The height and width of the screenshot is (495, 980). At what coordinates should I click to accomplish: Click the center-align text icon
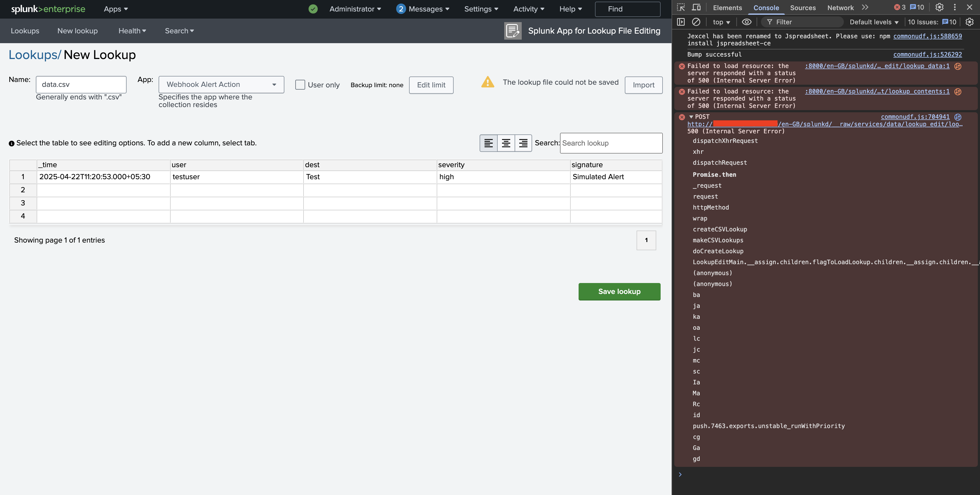point(506,143)
